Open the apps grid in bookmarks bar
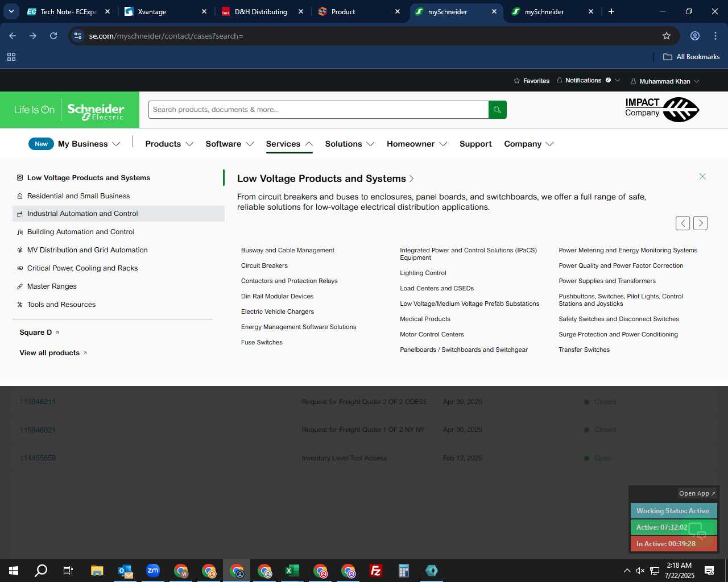The image size is (728, 582). pos(11,57)
